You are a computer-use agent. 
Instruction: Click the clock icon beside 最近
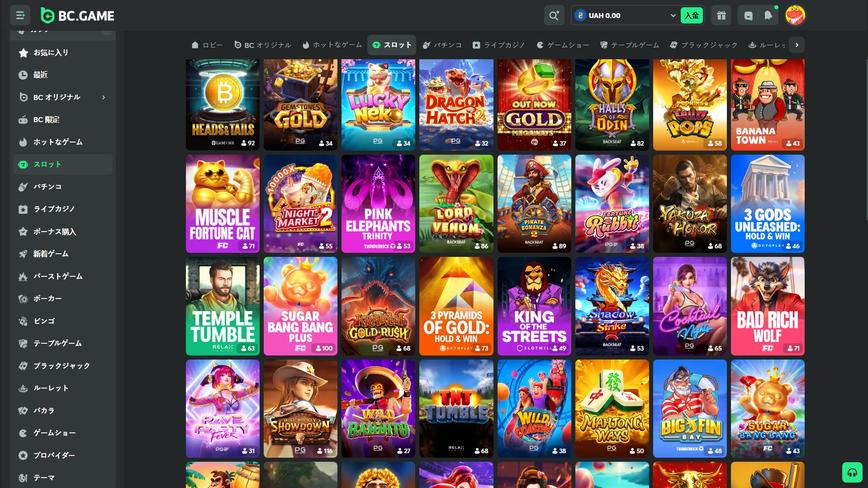click(x=23, y=75)
